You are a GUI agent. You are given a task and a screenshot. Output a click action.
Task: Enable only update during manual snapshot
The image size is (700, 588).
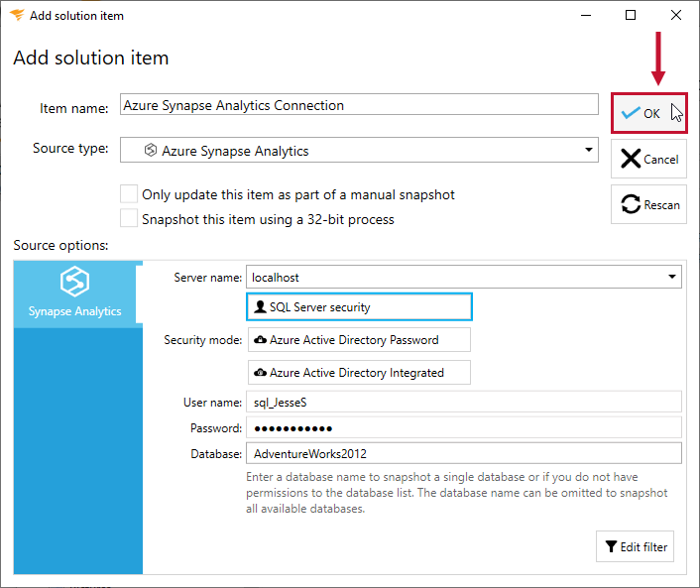coord(129,194)
